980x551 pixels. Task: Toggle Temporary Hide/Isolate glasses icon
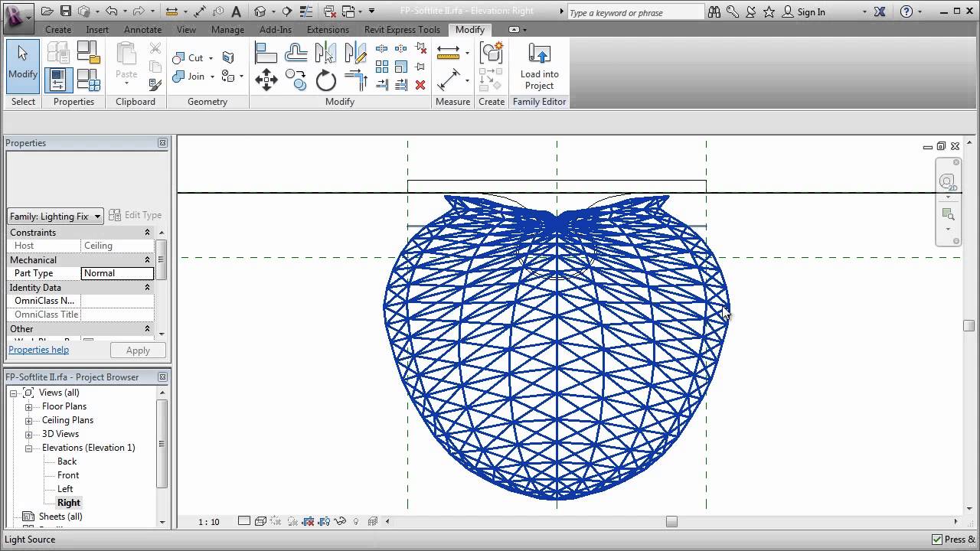point(341,521)
